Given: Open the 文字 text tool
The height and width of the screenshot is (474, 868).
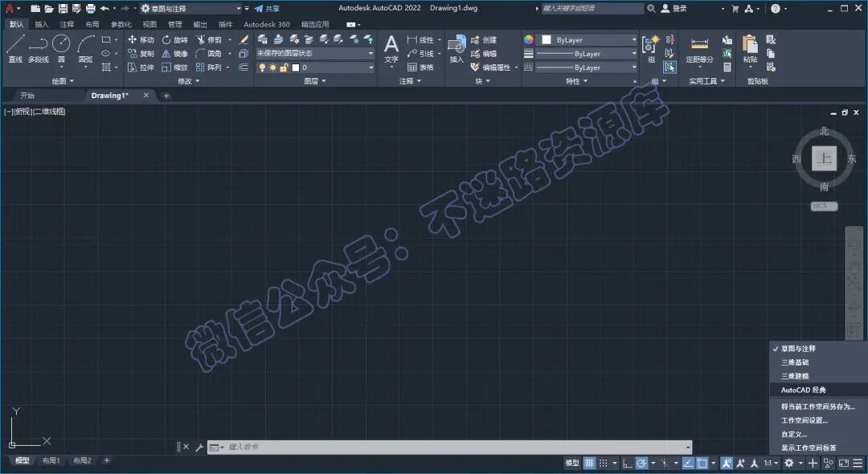Looking at the screenshot, I should [391, 49].
